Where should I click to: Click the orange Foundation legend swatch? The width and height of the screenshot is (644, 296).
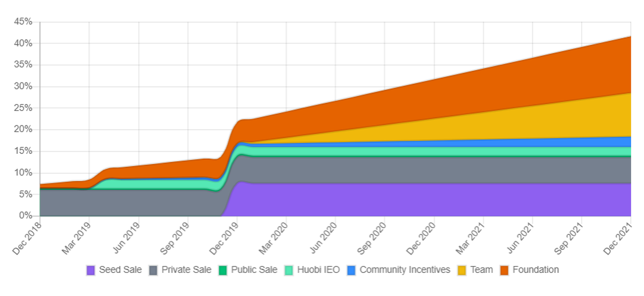tap(504, 270)
